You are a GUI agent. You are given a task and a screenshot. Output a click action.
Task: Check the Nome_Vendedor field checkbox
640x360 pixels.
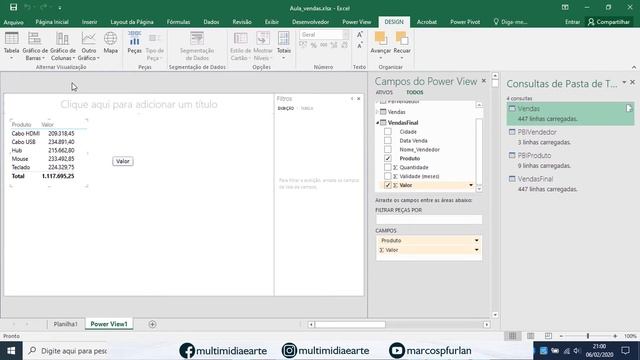click(388, 149)
